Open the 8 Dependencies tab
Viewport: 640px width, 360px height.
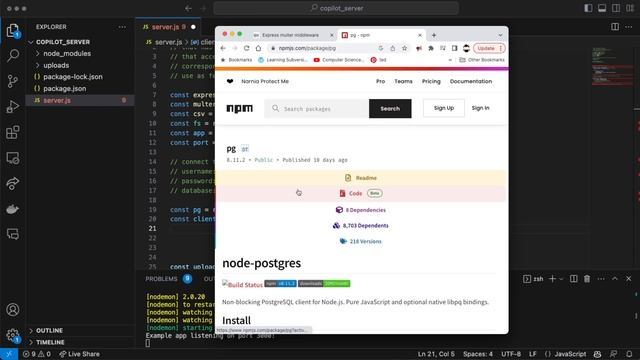(x=361, y=210)
